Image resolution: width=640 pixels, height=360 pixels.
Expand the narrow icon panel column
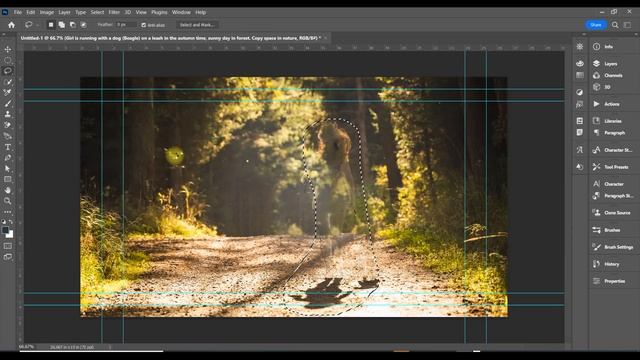(584, 34)
